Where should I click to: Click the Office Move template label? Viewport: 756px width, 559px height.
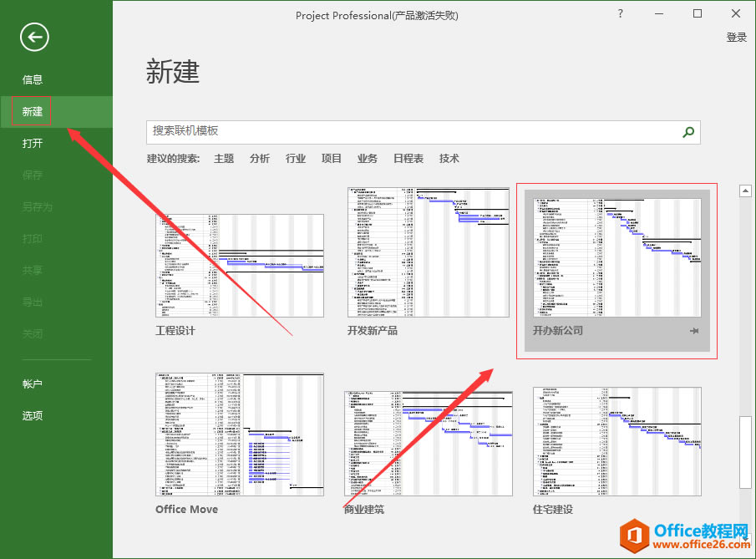[x=186, y=510]
